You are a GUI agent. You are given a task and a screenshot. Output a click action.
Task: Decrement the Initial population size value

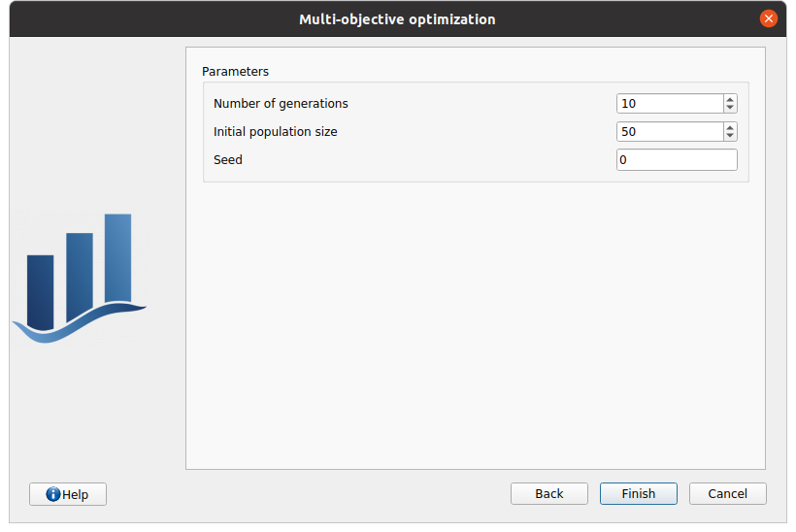click(x=730, y=136)
